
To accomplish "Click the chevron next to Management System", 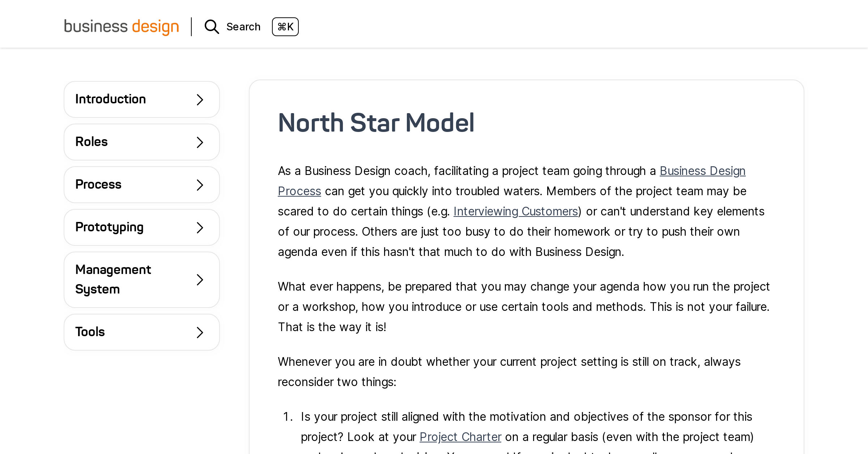I will [200, 280].
